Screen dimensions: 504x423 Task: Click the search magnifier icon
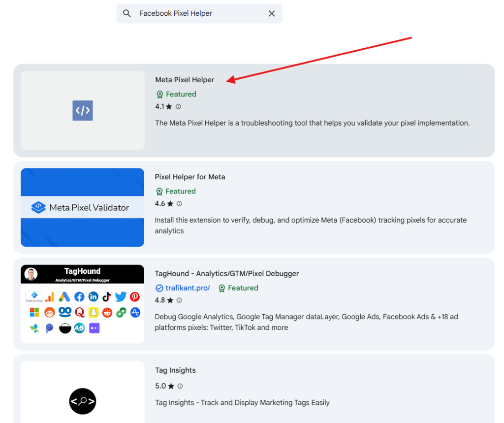point(127,13)
